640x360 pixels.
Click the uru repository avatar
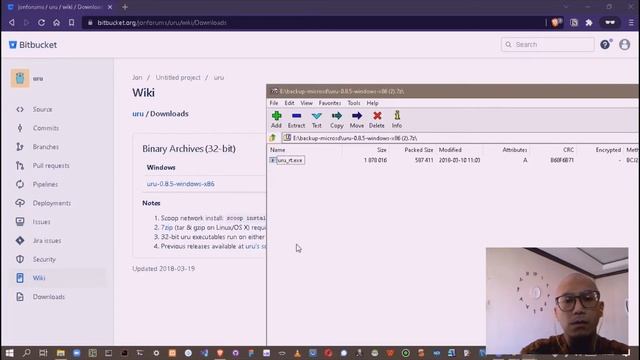[x=20, y=78]
